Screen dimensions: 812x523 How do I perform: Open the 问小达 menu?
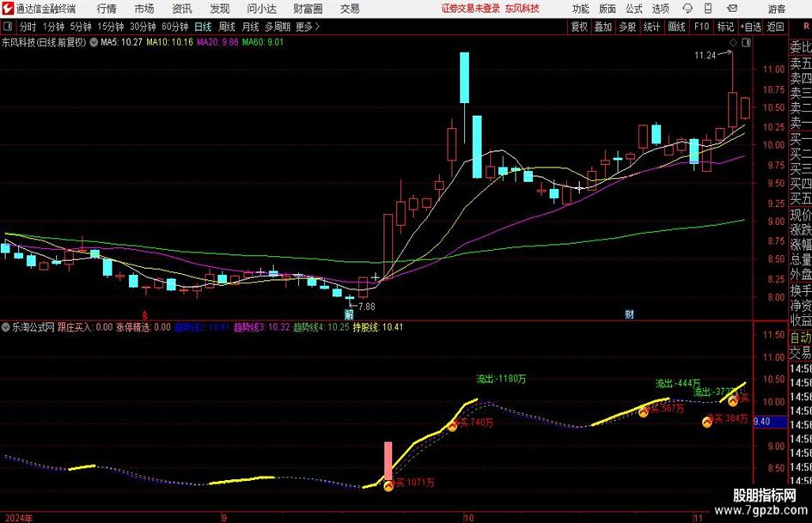point(261,9)
